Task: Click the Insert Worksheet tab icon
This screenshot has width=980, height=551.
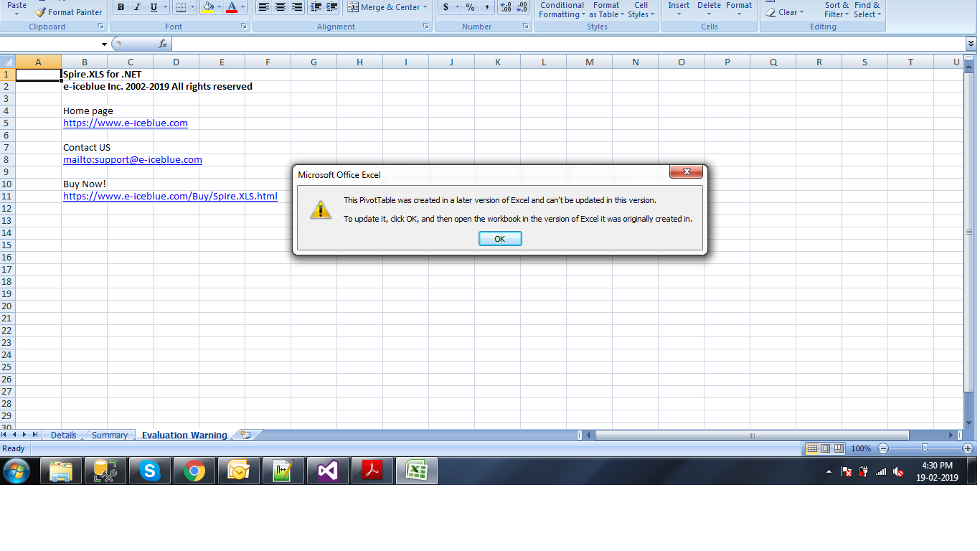Action: click(246, 435)
